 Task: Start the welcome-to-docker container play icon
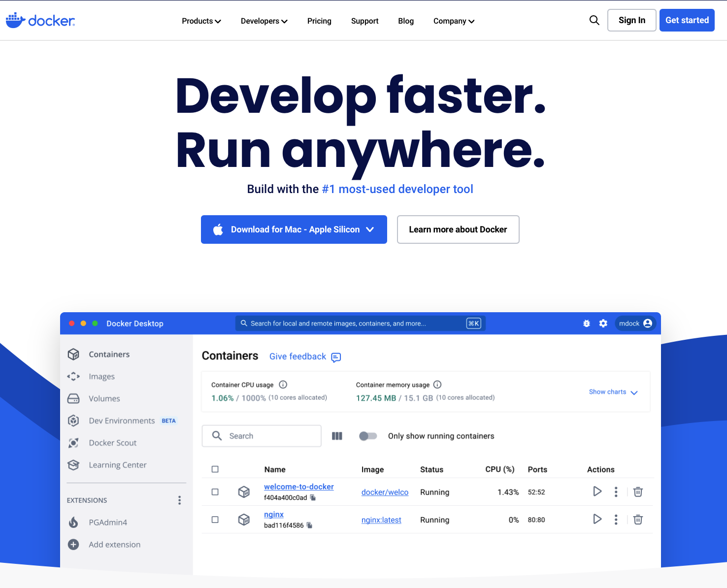tap(597, 491)
